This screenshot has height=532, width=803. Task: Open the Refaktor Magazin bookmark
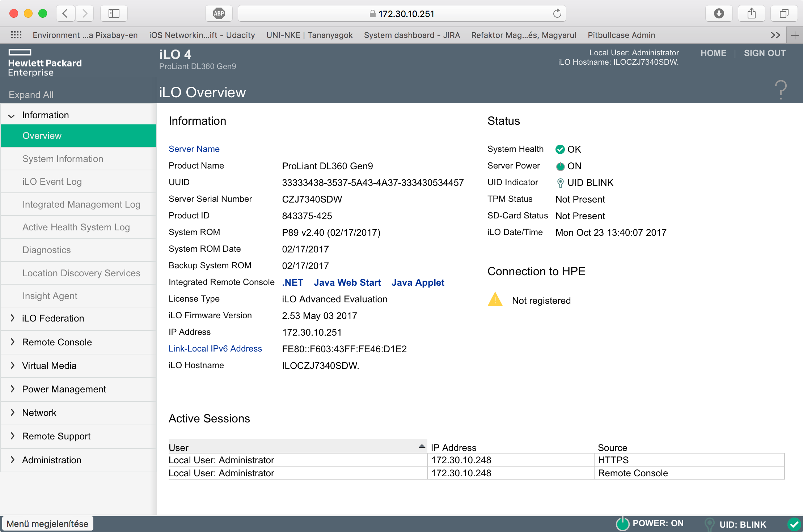pos(524,35)
